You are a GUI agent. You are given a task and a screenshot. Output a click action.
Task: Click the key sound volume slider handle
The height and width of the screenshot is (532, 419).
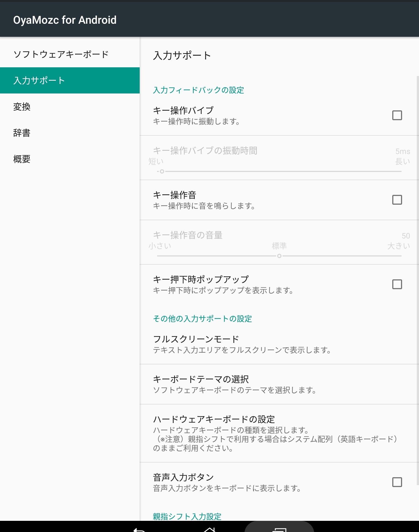pyautogui.click(x=279, y=256)
